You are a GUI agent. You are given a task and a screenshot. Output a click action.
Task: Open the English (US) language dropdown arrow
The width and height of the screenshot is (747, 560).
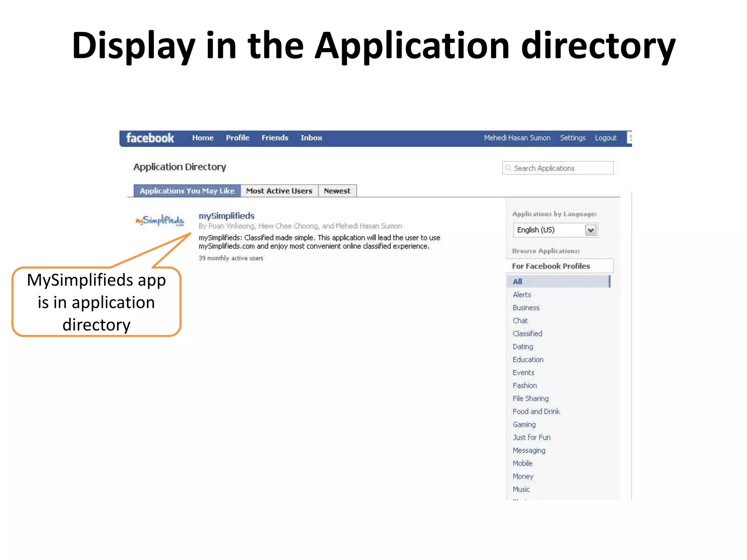(591, 230)
